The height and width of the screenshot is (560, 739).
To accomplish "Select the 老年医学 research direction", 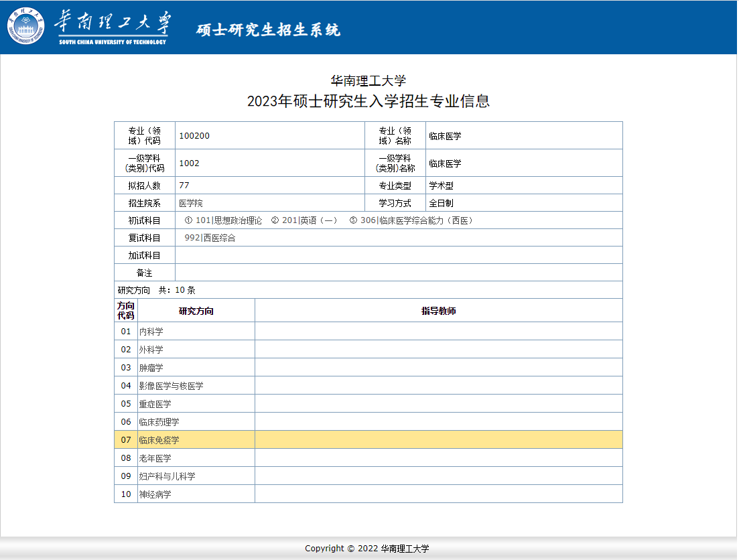I will coord(155,458).
